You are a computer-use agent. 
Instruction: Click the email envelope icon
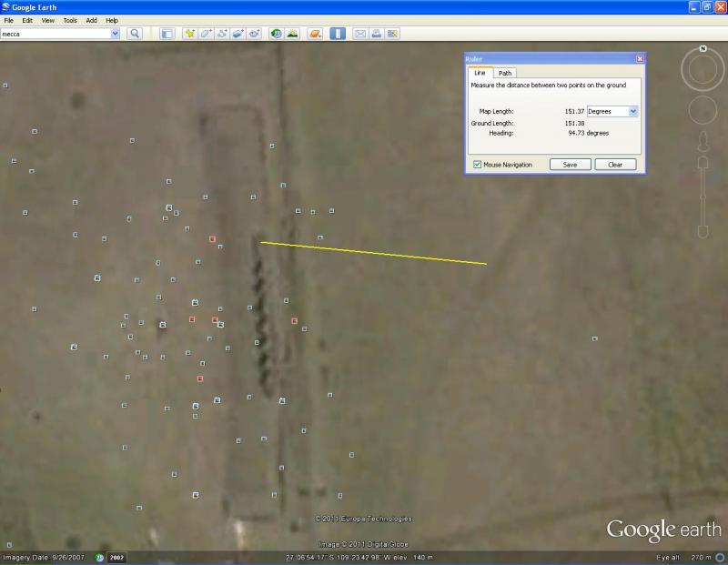click(360, 34)
